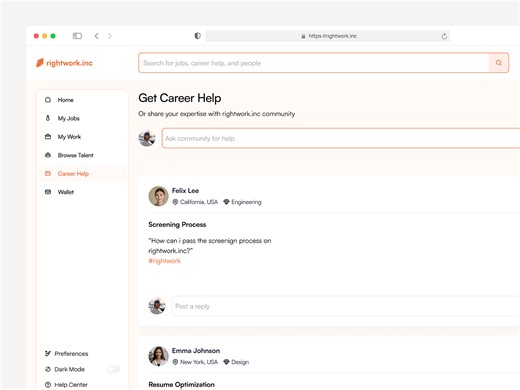
Task: Focus the Post a reply field
Action: coord(346,306)
